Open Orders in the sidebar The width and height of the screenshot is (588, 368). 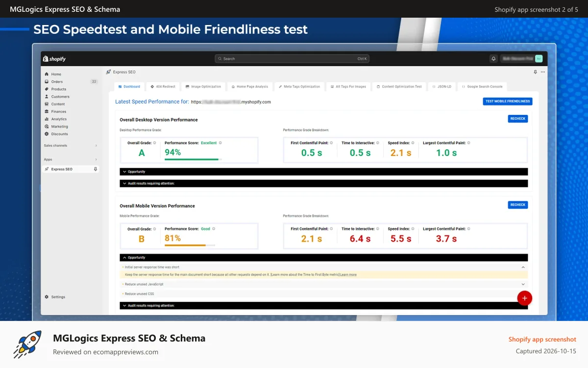[x=57, y=81]
